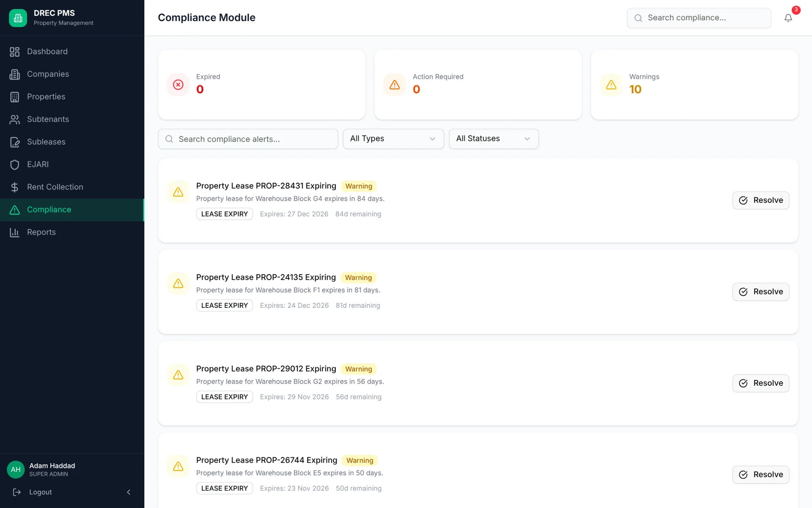Resolve the PROP-29012 lease alert
The image size is (812, 508).
760,383
